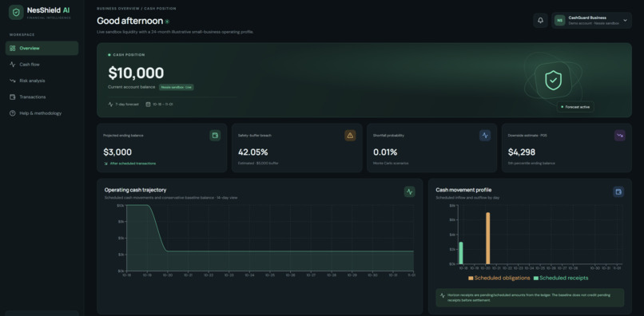The width and height of the screenshot is (644, 316).
Task: Click the Transactions wallet icon in sidebar
Action: pos(12,97)
